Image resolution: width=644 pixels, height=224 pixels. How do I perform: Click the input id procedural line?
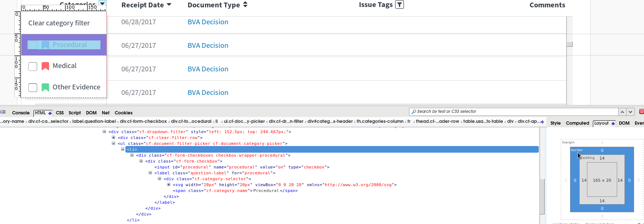(242, 167)
